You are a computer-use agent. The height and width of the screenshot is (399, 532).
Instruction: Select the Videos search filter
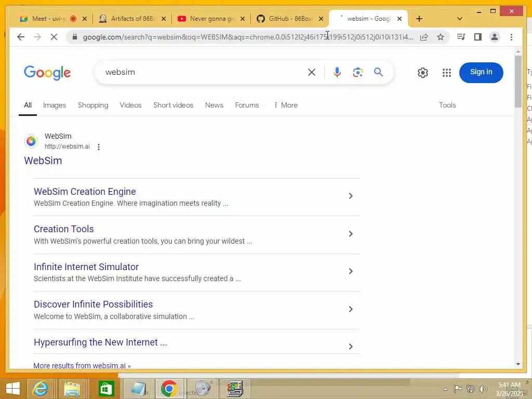130,105
